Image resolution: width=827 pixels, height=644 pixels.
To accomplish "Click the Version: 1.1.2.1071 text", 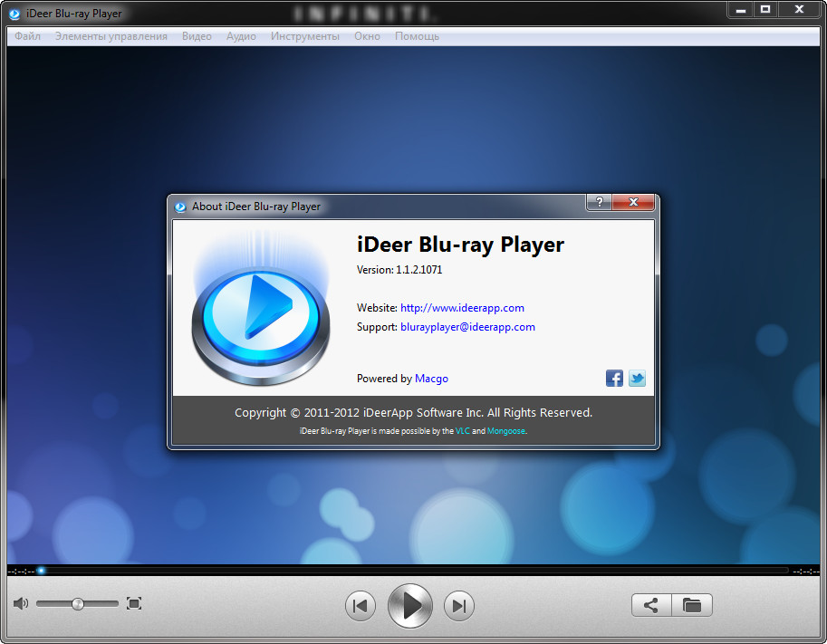I will [x=399, y=270].
